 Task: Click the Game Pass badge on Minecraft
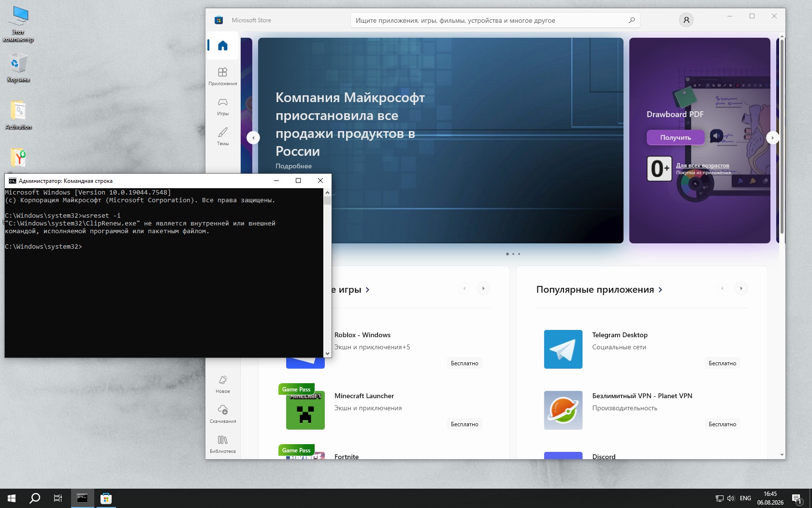click(x=296, y=389)
